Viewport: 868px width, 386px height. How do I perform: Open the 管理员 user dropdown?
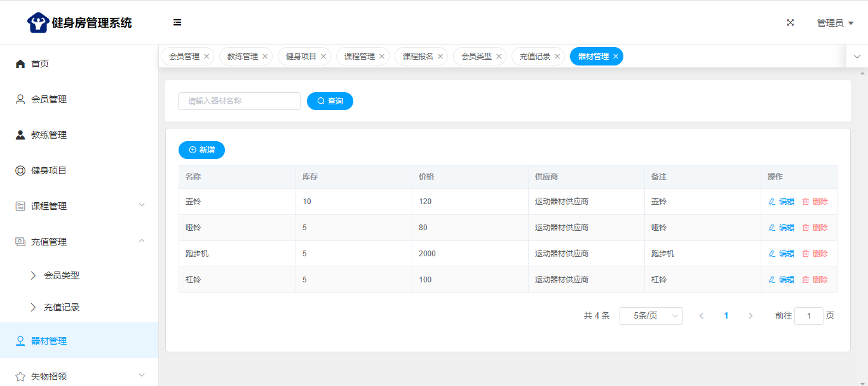pyautogui.click(x=834, y=23)
